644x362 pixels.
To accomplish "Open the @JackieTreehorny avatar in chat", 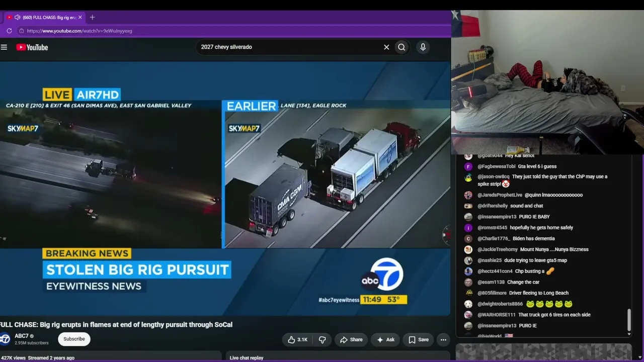I will coord(468,250).
